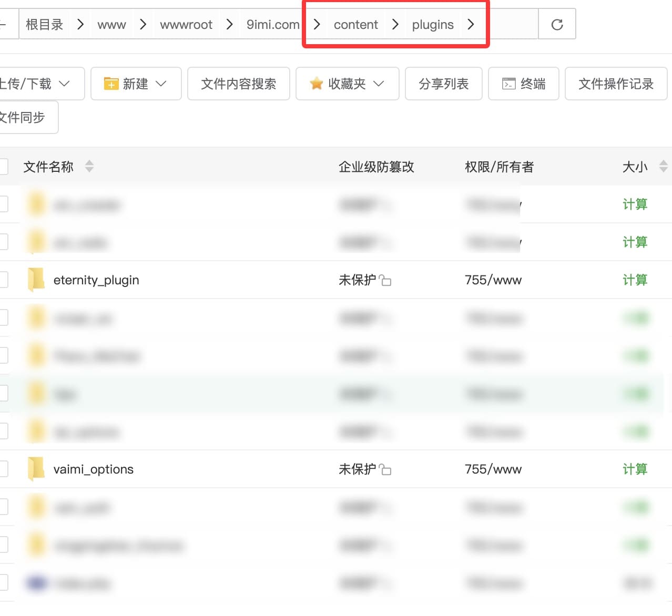Check the vaimi_options row checkbox

pyautogui.click(x=3, y=469)
